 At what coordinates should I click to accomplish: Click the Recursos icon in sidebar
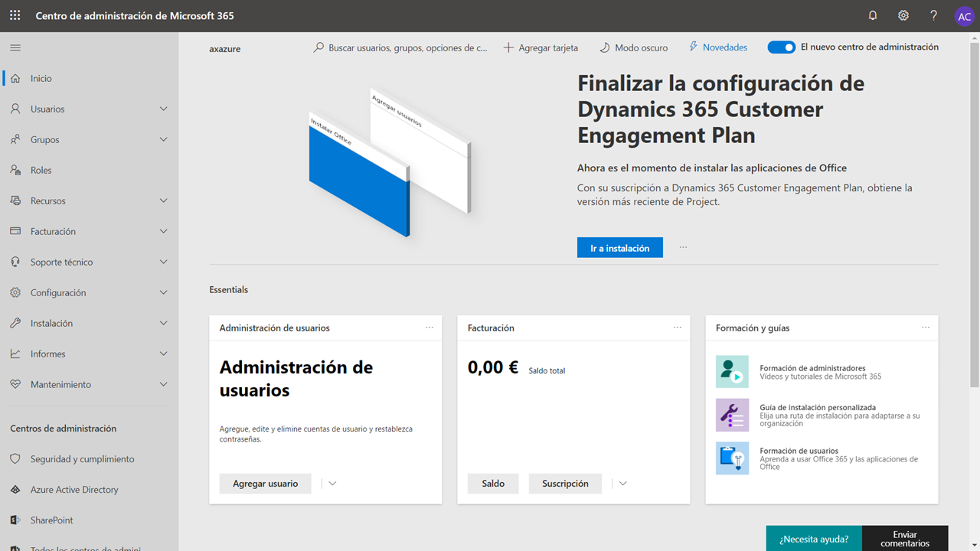(x=15, y=201)
